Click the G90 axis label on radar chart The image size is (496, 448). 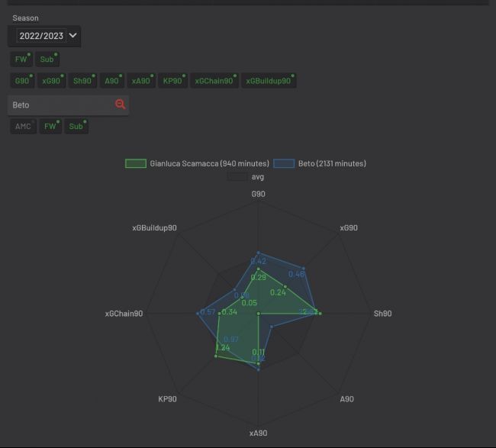click(x=258, y=194)
